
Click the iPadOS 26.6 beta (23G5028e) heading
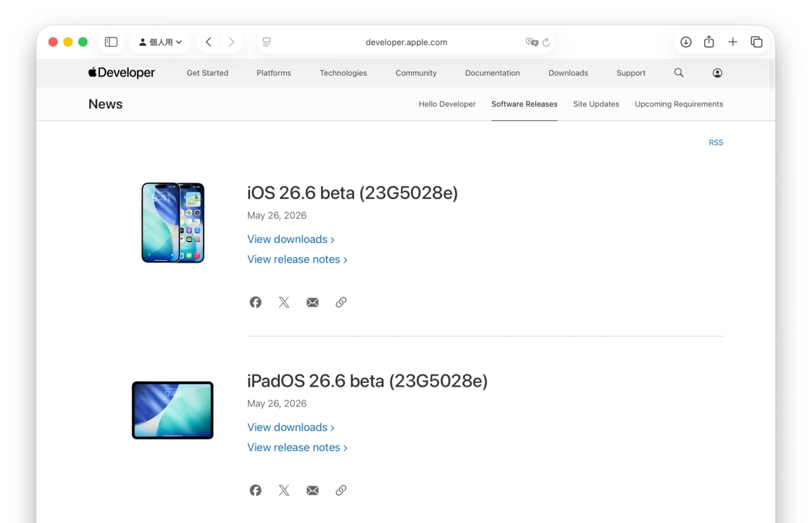pos(367,381)
